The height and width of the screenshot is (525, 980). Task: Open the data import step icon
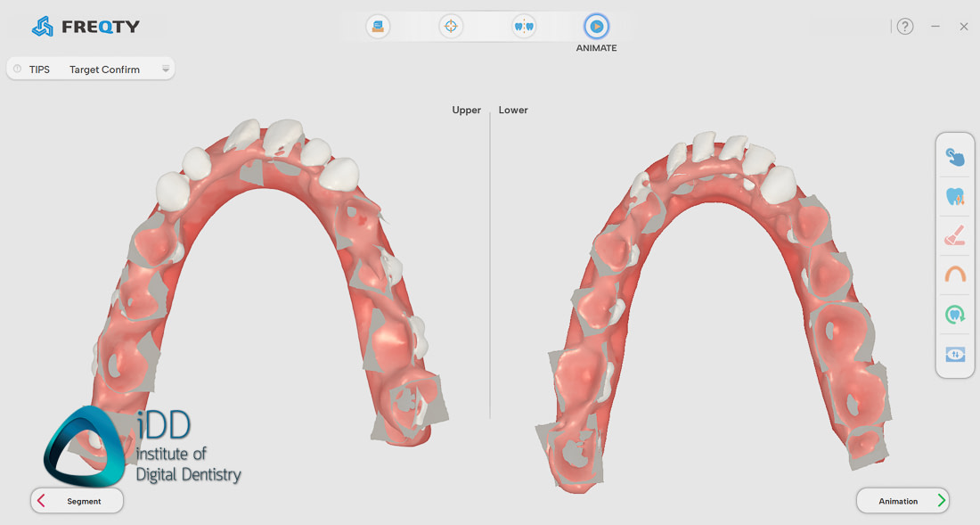[378, 27]
